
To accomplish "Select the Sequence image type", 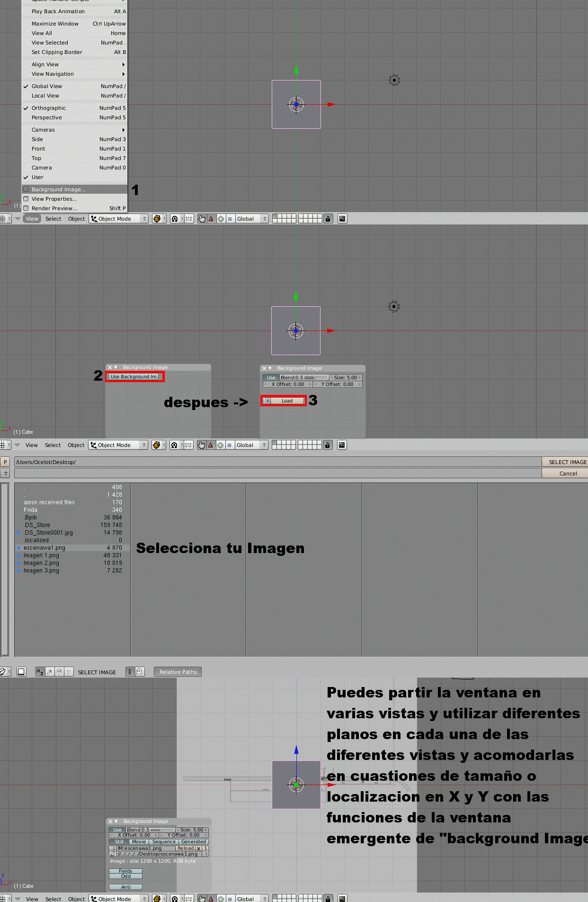I will (x=164, y=842).
